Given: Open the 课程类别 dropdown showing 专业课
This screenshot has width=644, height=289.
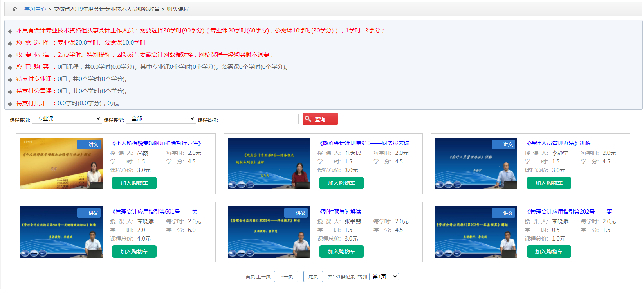Looking at the screenshot, I should click(x=67, y=119).
